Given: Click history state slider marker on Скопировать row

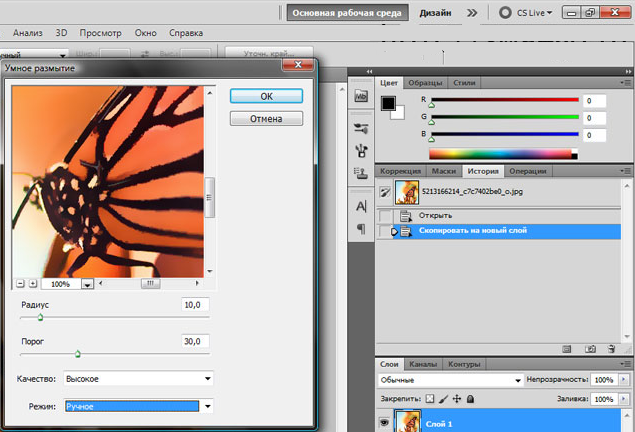Looking at the screenshot, I should coord(394,232).
